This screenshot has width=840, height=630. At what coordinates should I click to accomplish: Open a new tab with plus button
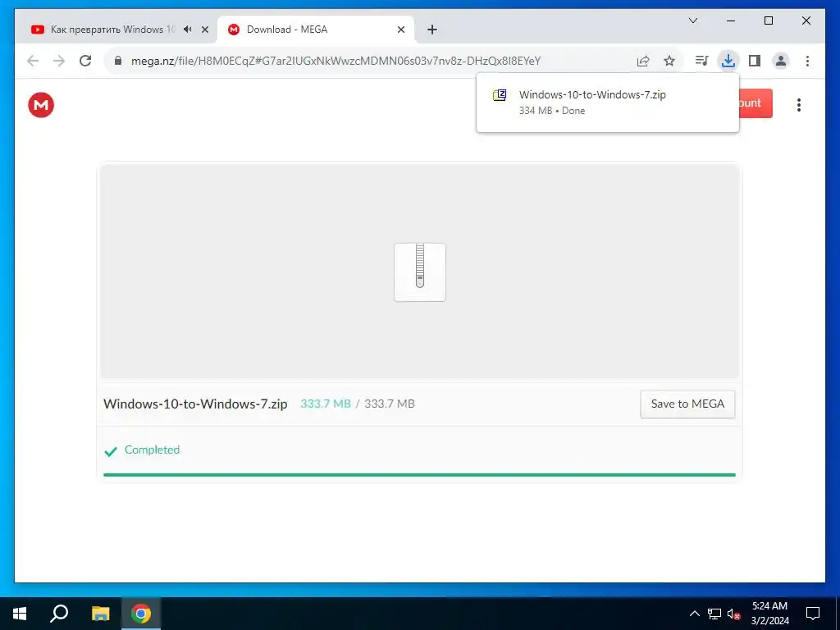(432, 30)
